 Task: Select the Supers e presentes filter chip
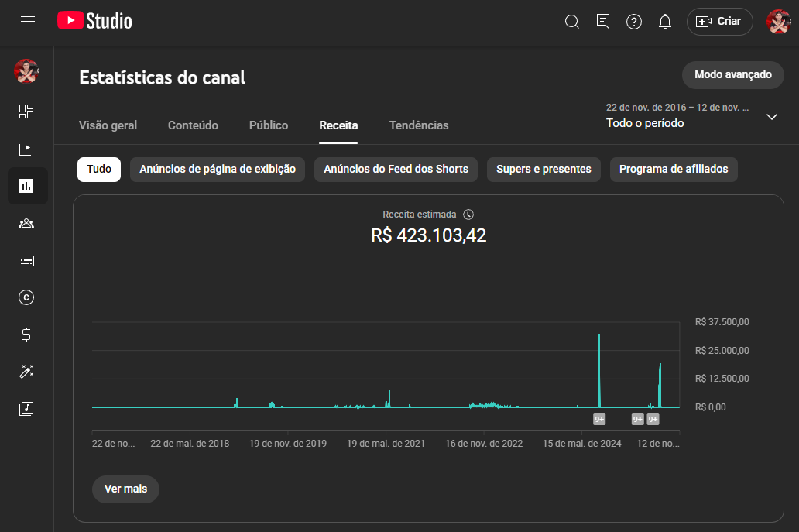(x=544, y=170)
